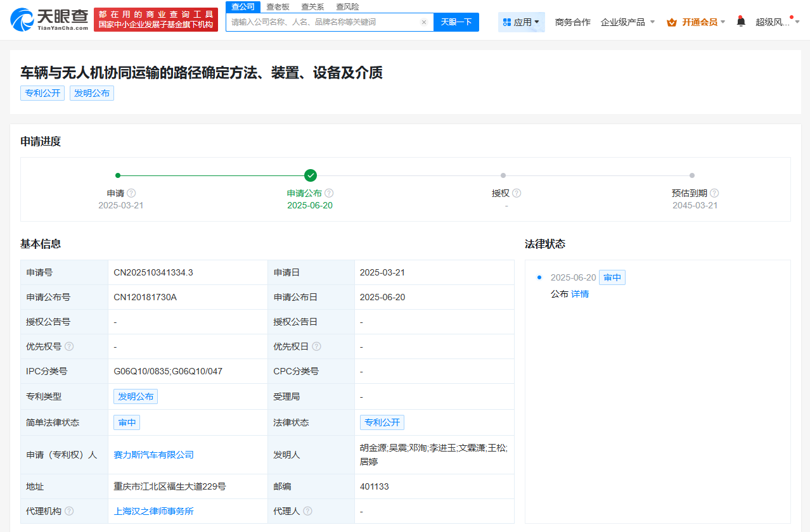The image size is (810, 532).
Task: Open the notification bell
Action: pos(741,22)
